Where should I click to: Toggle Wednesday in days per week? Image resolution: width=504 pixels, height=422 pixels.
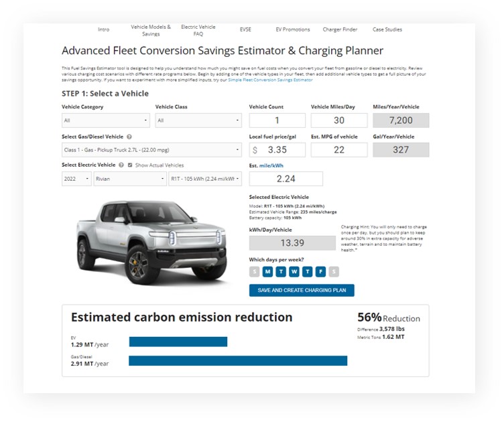click(294, 271)
